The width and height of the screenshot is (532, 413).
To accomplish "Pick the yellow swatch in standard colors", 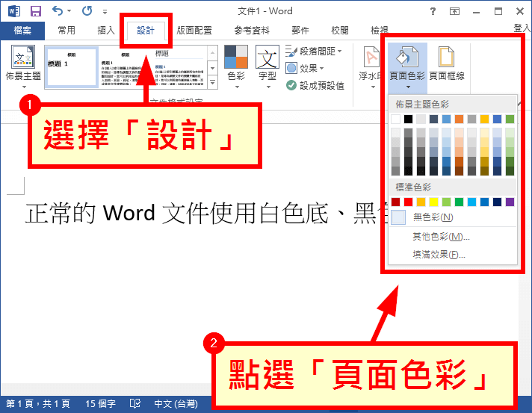I will click(434, 202).
